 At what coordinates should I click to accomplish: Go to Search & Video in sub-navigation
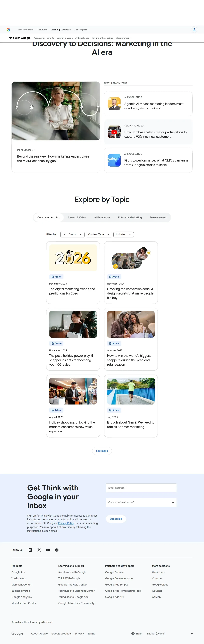[65, 38]
